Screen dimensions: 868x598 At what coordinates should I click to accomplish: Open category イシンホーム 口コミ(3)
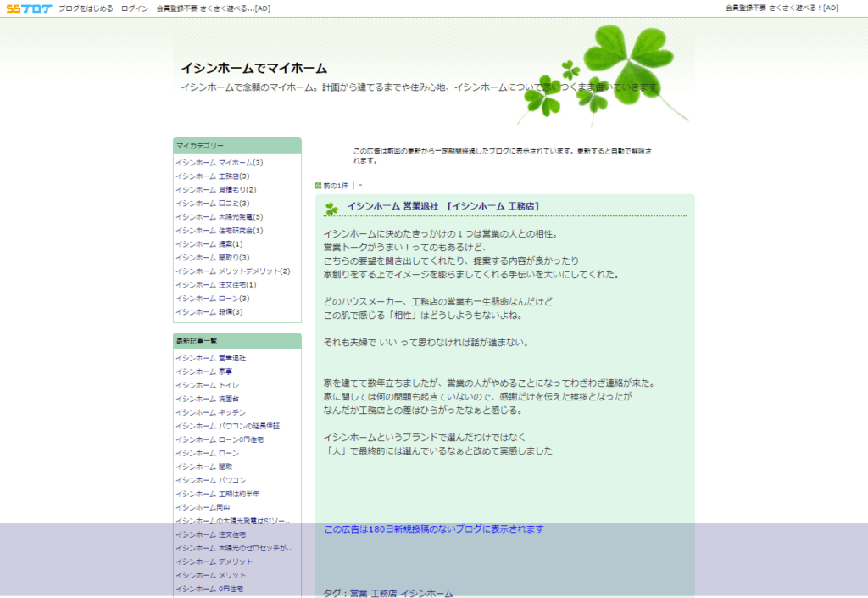(x=213, y=204)
